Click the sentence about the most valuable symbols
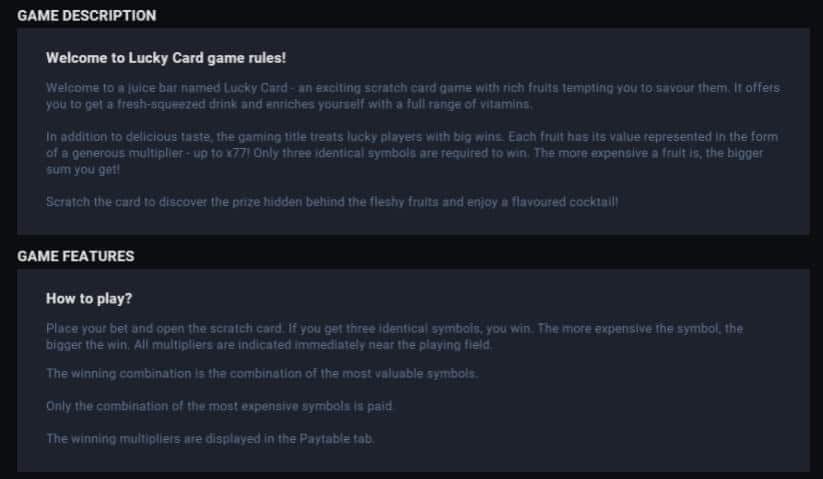This screenshot has height=479, width=823. pos(262,374)
